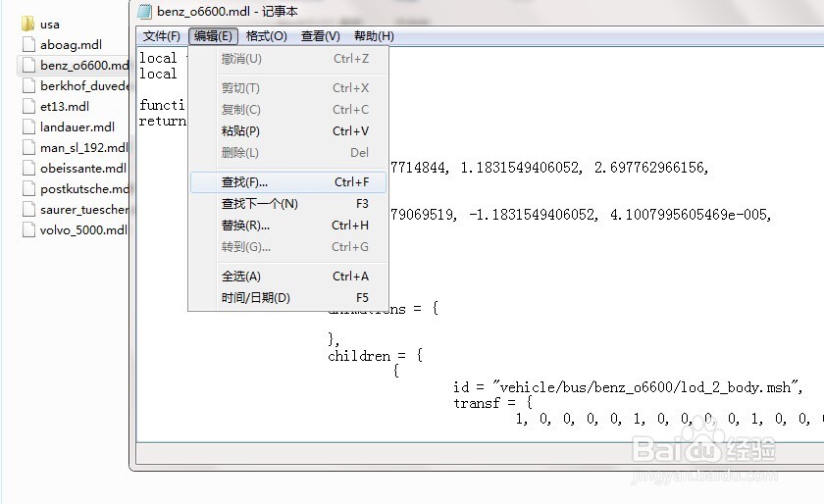Choose 剪切(T) in the edit menu
The height and width of the screenshot is (504, 824).
(x=288, y=88)
